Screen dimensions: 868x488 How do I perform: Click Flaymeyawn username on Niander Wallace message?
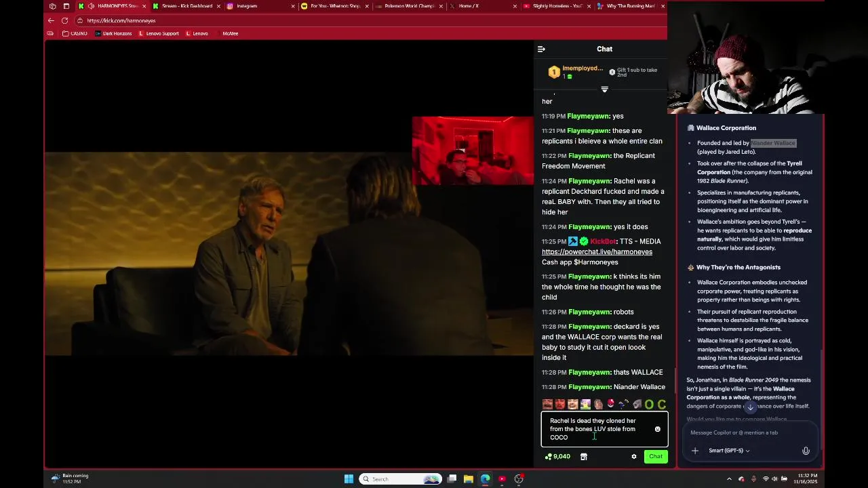click(589, 387)
